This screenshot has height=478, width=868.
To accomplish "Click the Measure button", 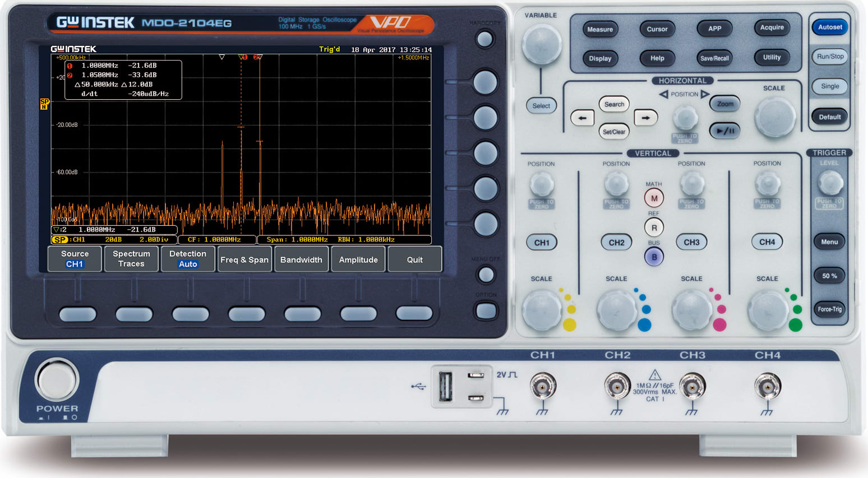I will (600, 29).
